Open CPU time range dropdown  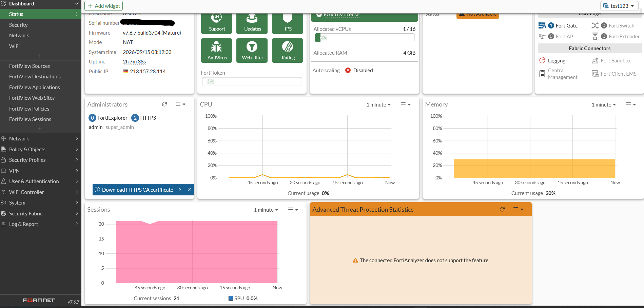click(x=378, y=105)
